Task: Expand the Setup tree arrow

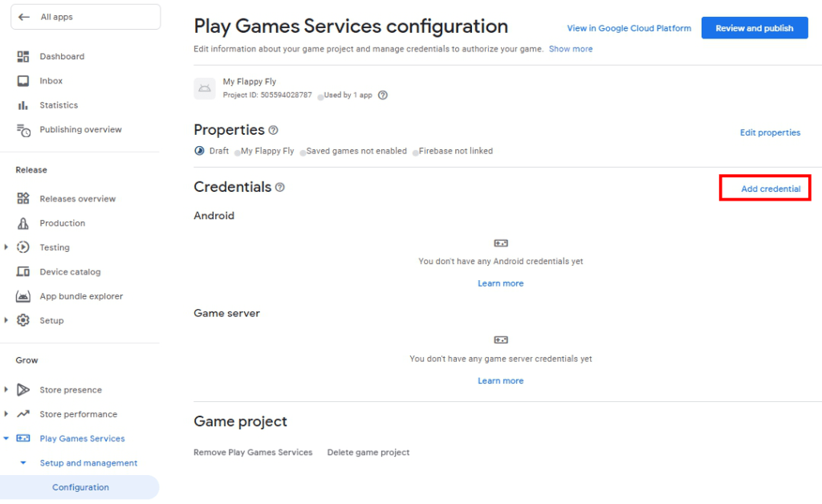Action: [6, 320]
